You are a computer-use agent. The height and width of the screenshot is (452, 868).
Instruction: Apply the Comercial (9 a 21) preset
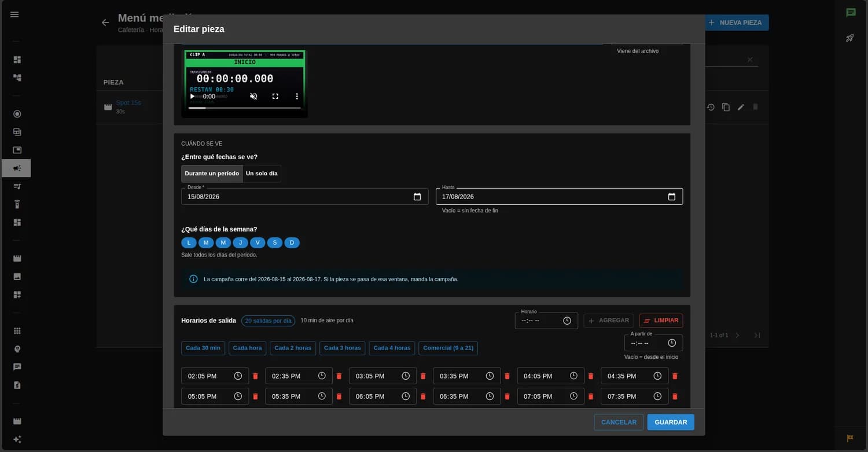(448, 348)
